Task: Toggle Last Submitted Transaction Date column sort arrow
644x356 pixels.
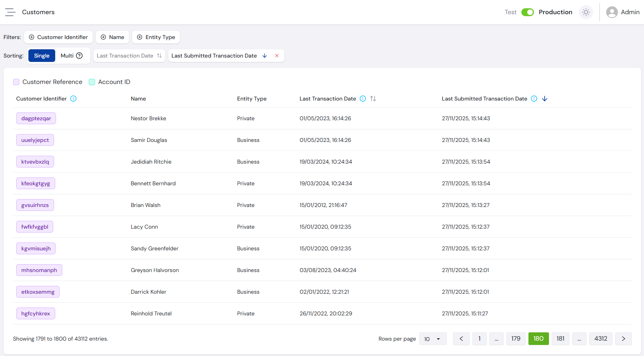Action: point(545,99)
